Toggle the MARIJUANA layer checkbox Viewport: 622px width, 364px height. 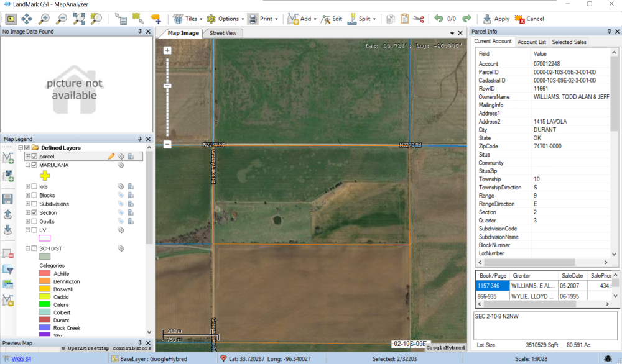[x=34, y=165]
